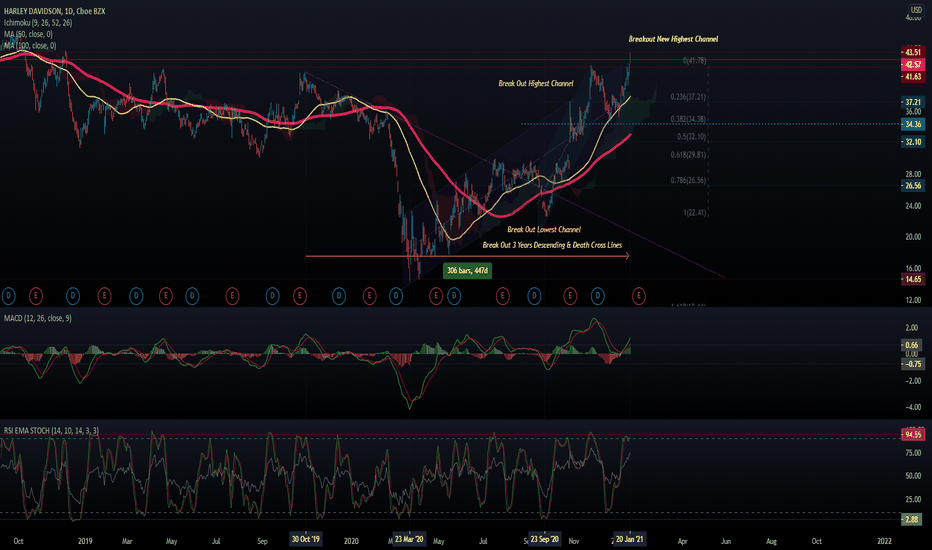This screenshot has height=550, width=932.
Task: Select the MACD (12, 26, close, 9) legend
Action: coord(37,318)
